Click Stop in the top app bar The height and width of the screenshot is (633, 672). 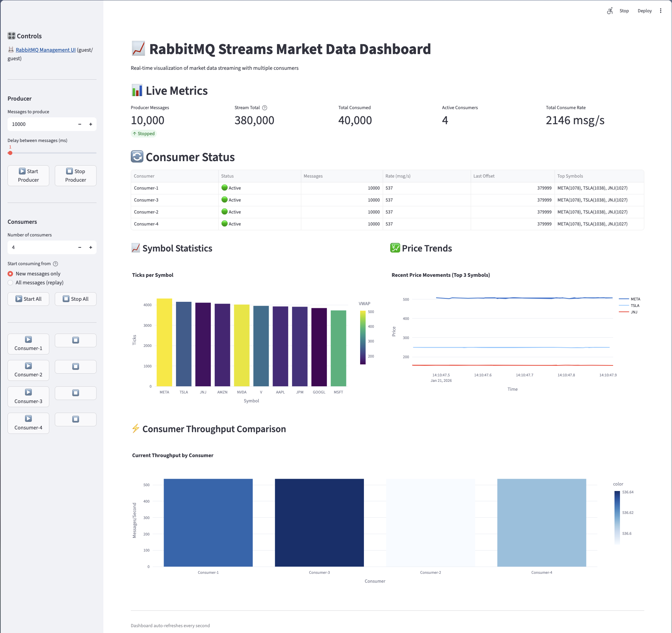point(624,11)
